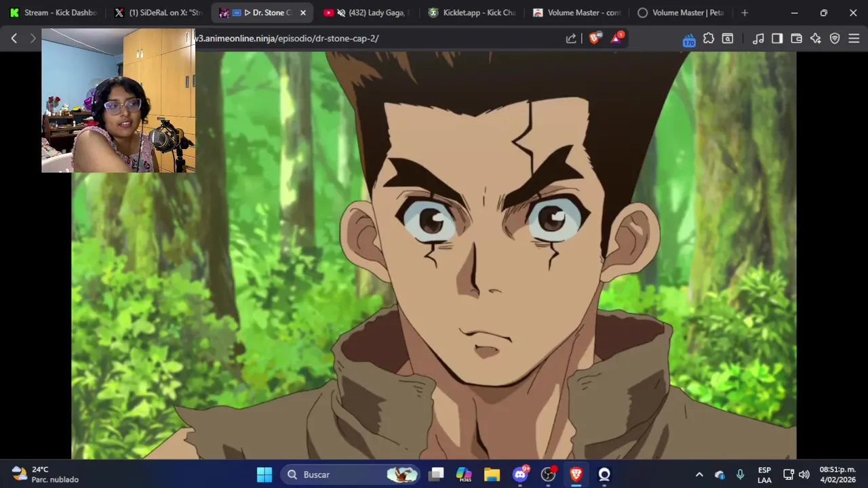
Task: Switch to the Volume Master | Peta tab
Action: pyautogui.click(x=682, y=12)
